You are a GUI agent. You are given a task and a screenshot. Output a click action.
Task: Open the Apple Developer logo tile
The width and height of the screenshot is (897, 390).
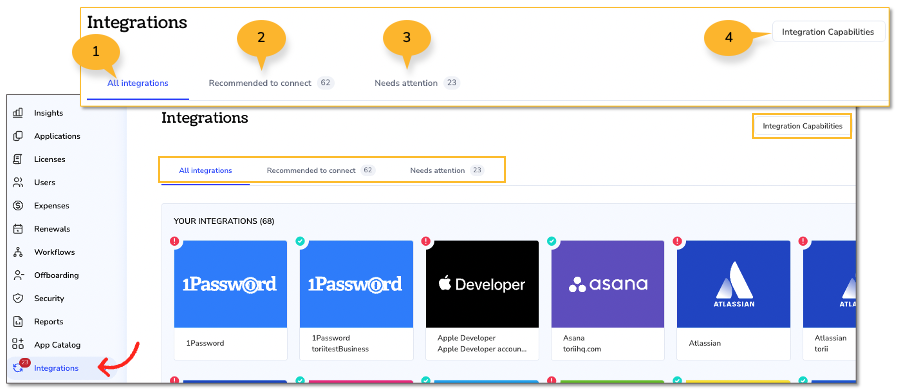point(482,284)
